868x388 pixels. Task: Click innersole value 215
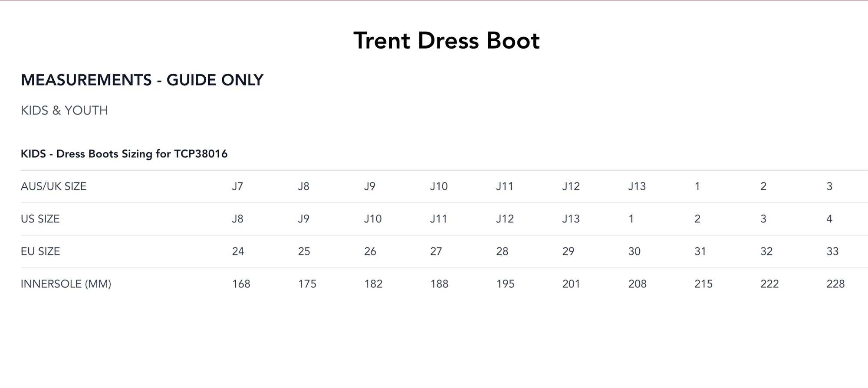[x=703, y=284]
